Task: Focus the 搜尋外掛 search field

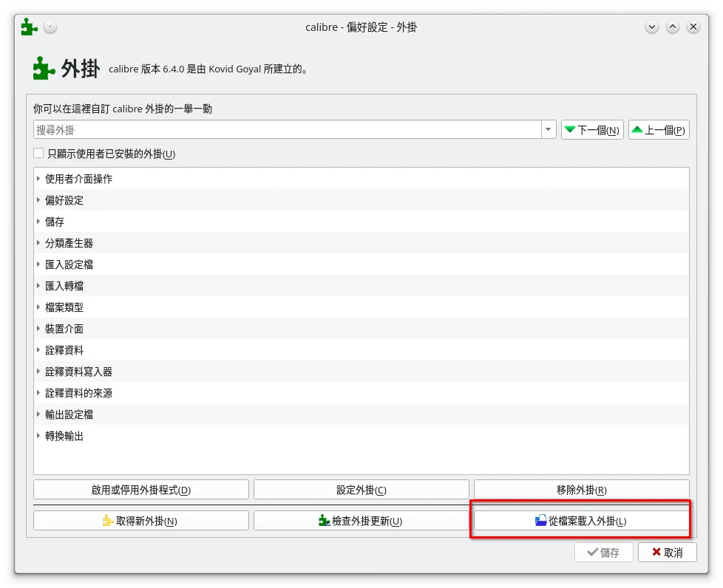Action: coord(287,130)
